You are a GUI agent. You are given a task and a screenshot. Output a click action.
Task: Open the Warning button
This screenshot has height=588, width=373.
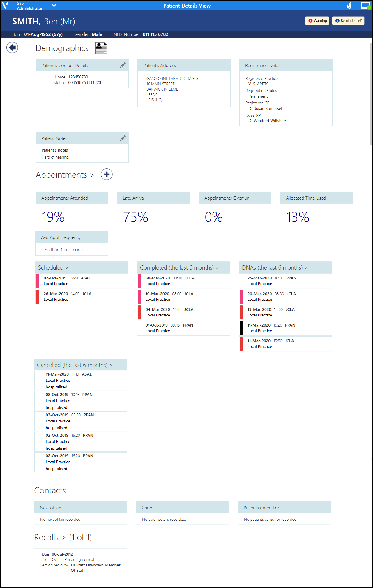pos(317,21)
